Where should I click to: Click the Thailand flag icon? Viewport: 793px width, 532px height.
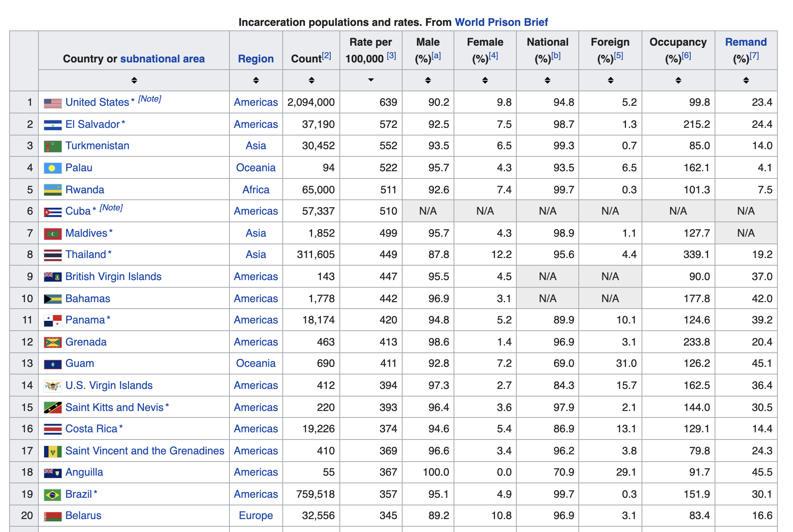(x=53, y=255)
